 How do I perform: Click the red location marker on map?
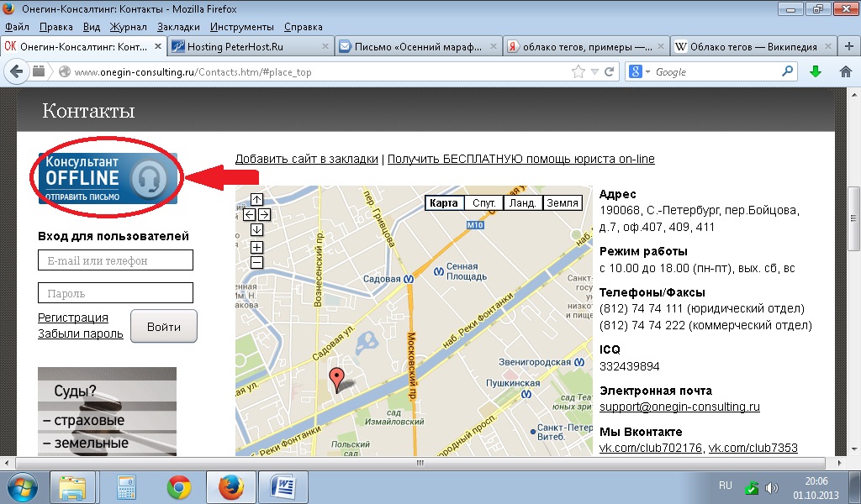pos(337,378)
